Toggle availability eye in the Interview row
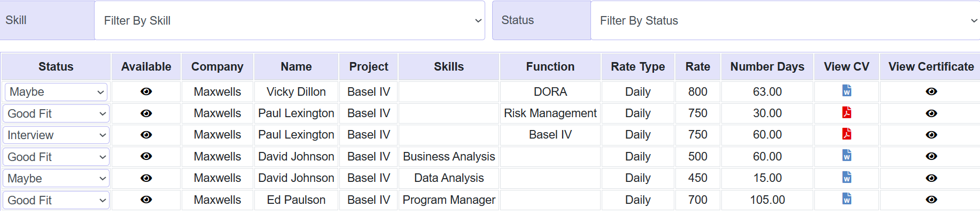 point(146,135)
